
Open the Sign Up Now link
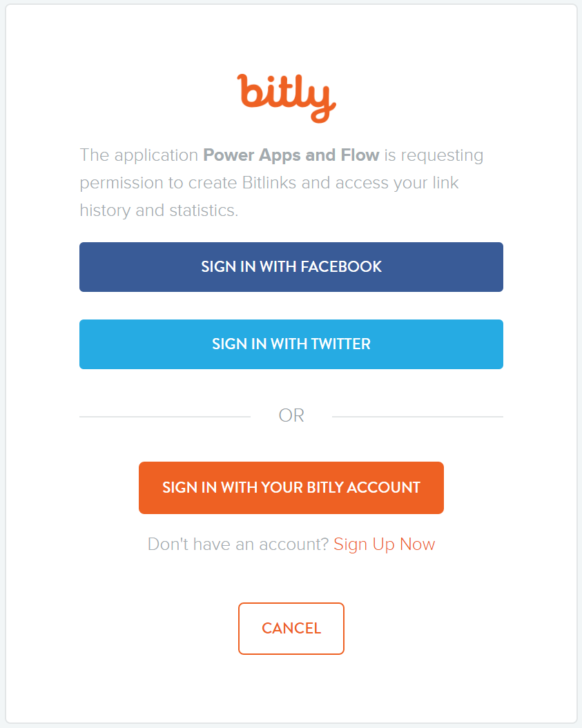(384, 544)
